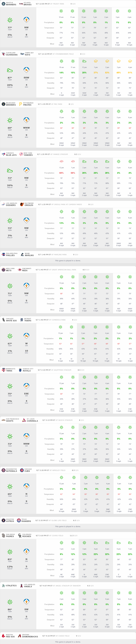Click the Milwaukee Brewers logo

pyautogui.click(x=4, y=104)
